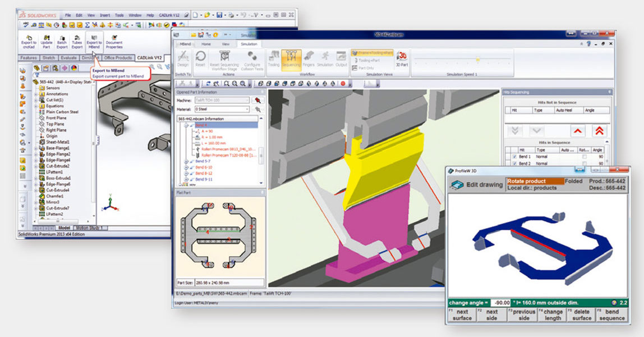Viewport: 644px width, 337px height.
Task: Click the Rotate product orange label
Action: [535, 181]
